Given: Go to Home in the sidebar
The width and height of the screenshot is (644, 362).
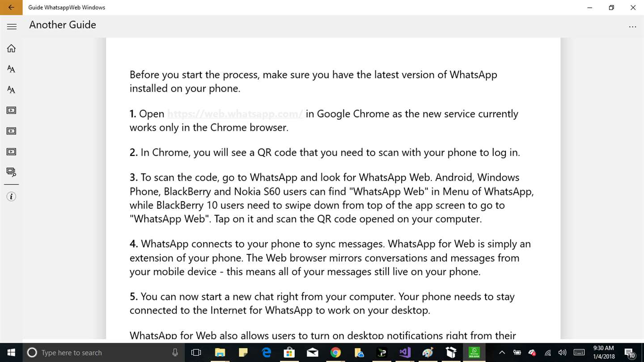Looking at the screenshot, I should coord(11,48).
